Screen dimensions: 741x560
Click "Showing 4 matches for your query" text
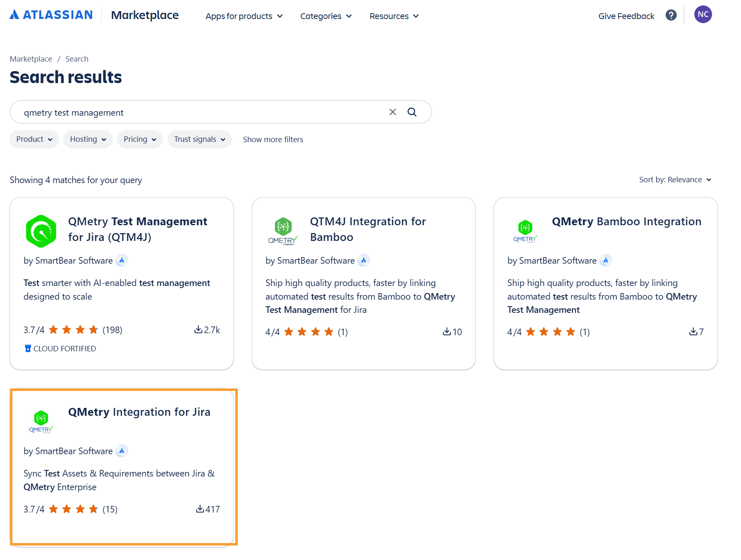(x=76, y=180)
